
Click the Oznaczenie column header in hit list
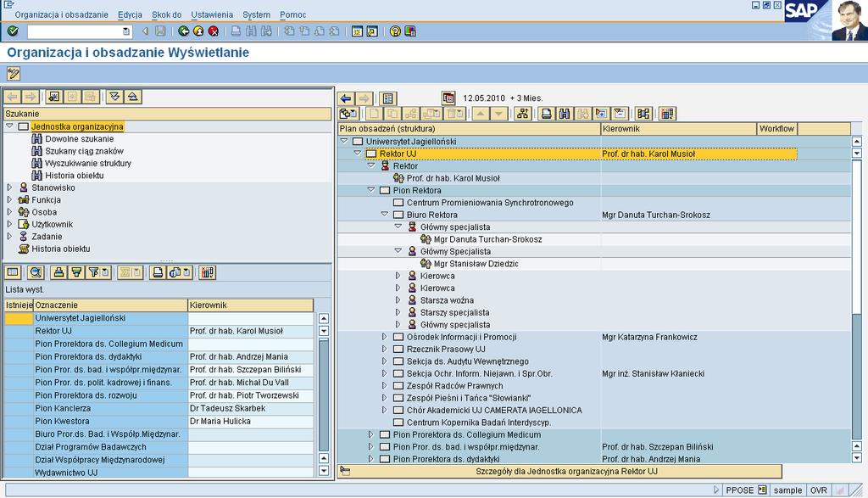(x=111, y=305)
